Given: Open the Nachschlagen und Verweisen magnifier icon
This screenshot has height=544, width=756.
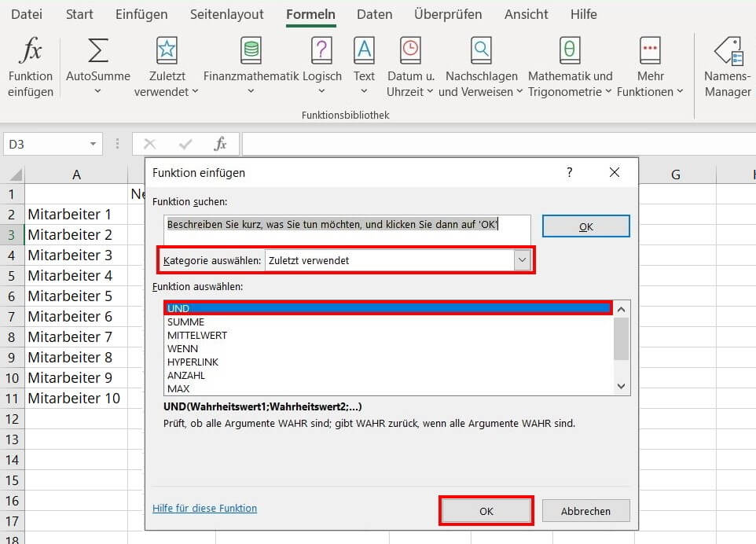Looking at the screenshot, I should pos(481,50).
